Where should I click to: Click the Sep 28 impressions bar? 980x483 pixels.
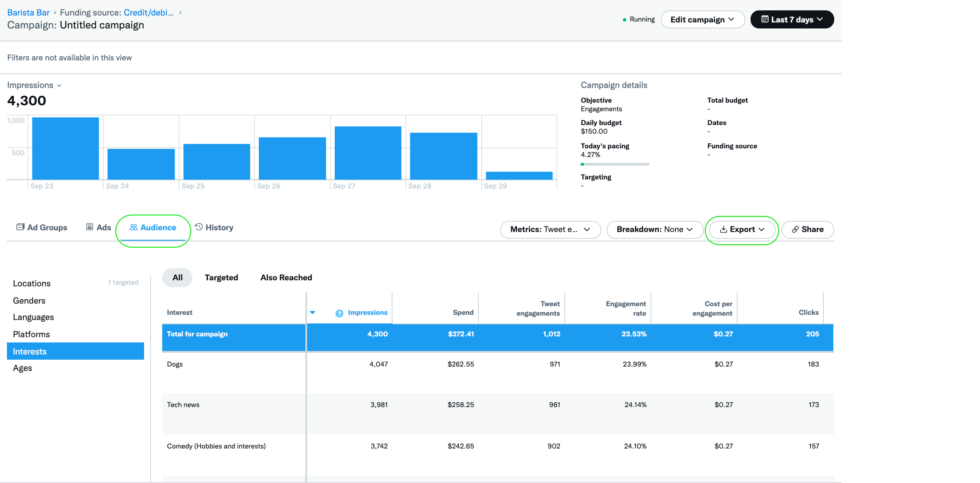coord(444,156)
